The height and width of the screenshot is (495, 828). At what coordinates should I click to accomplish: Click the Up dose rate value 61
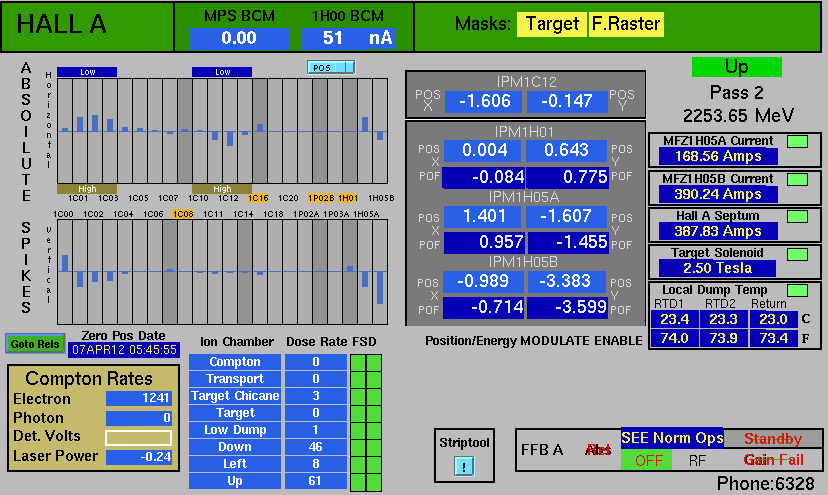(315, 481)
